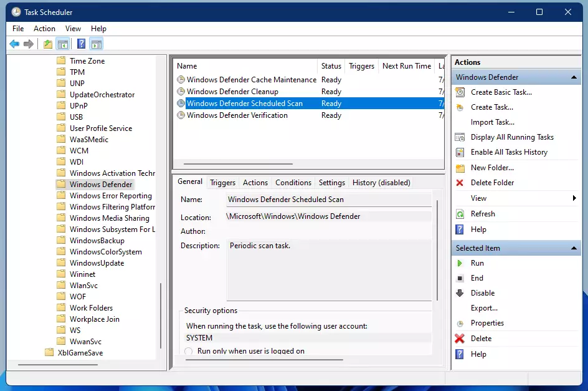Image resolution: width=588 pixels, height=391 pixels.
Task: Click Import Task... action
Action: click(492, 122)
